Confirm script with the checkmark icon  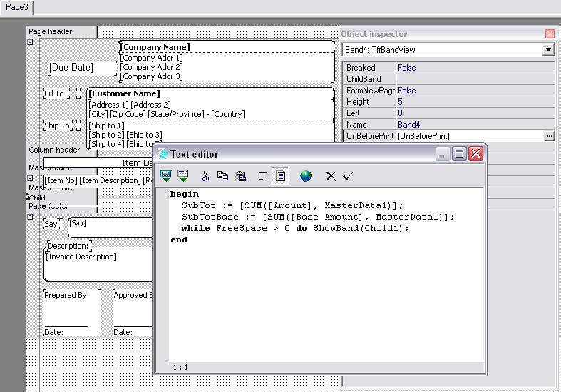click(x=348, y=175)
